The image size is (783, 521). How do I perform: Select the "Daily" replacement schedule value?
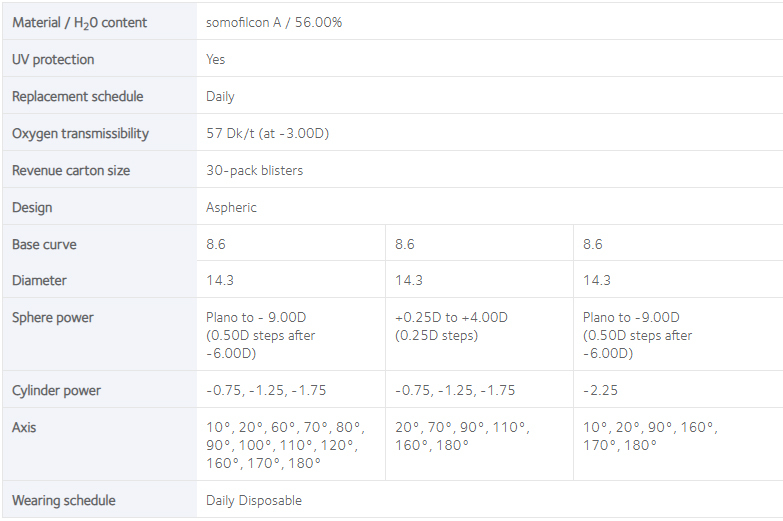coord(220,96)
